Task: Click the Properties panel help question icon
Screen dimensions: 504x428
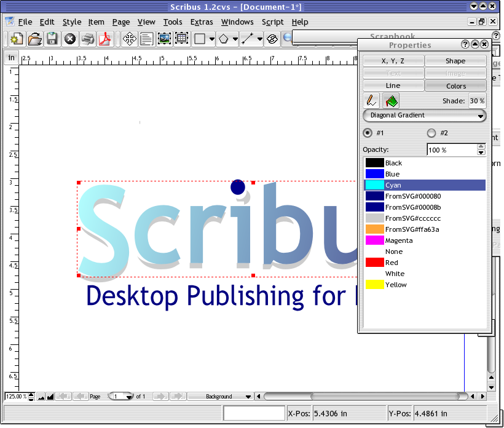Action: tap(465, 44)
